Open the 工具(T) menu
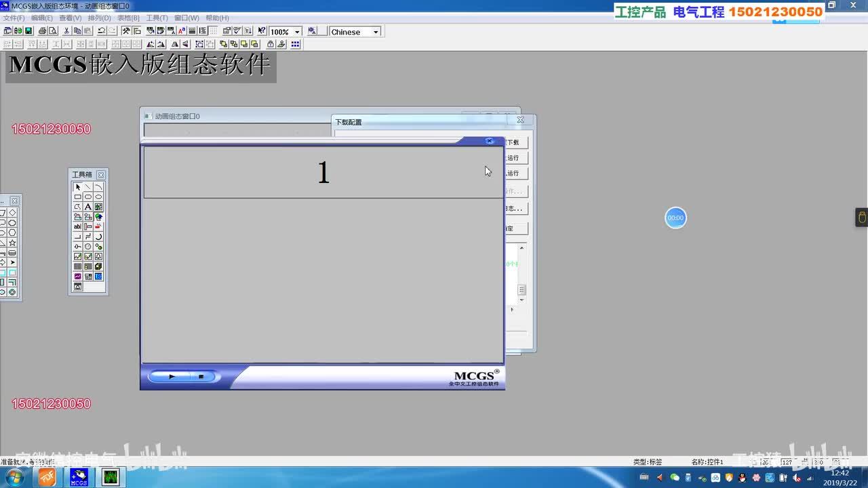 tap(157, 18)
